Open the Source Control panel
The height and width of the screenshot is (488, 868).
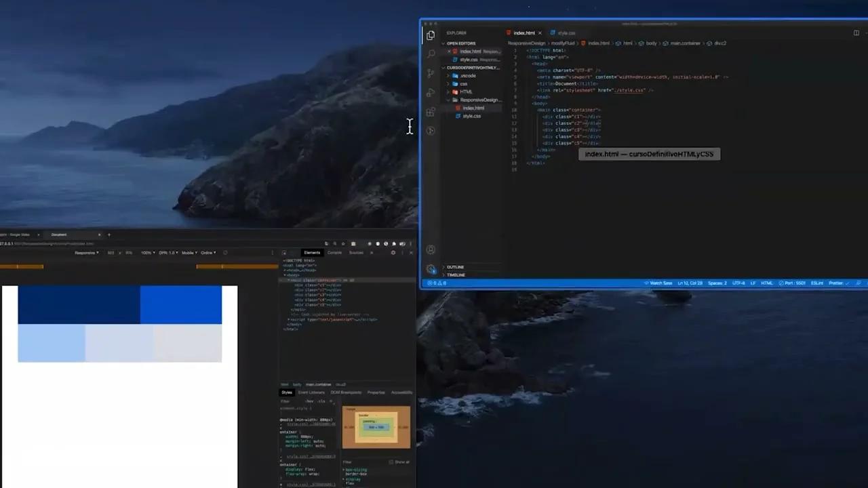[x=430, y=73]
